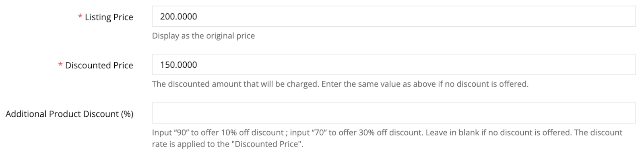Select the Discounted Price input field
Image resolution: width=644 pixels, height=153 pixels.
pos(394,65)
